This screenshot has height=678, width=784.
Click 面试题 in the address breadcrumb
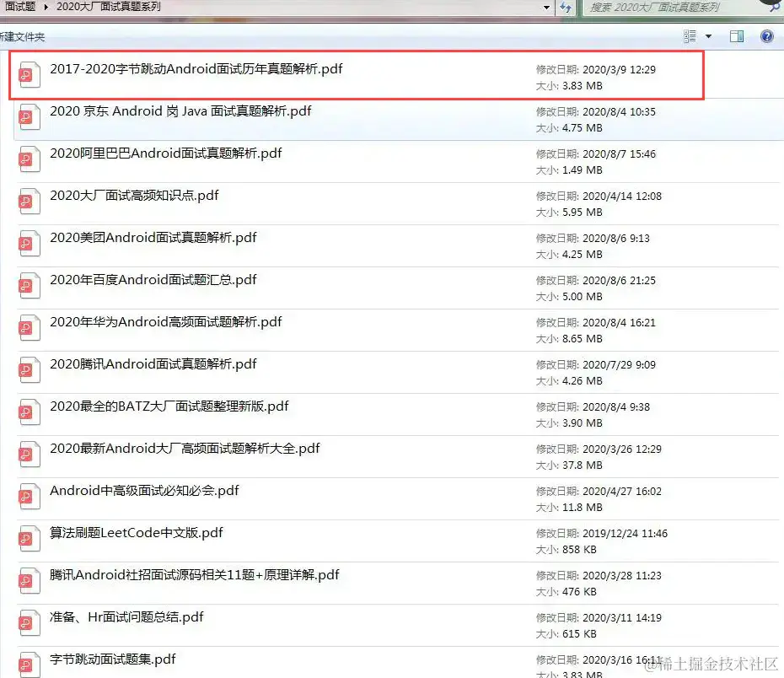click(x=20, y=7)
